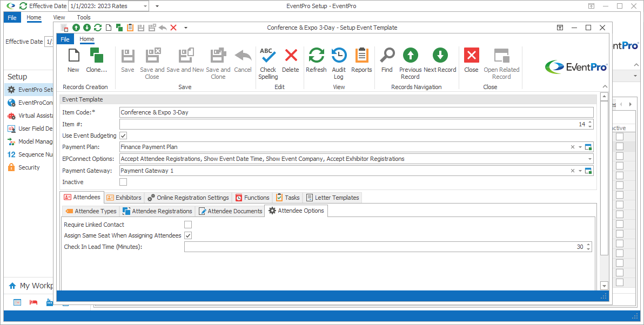Open main window quick access customize arrow

[157, 6]
